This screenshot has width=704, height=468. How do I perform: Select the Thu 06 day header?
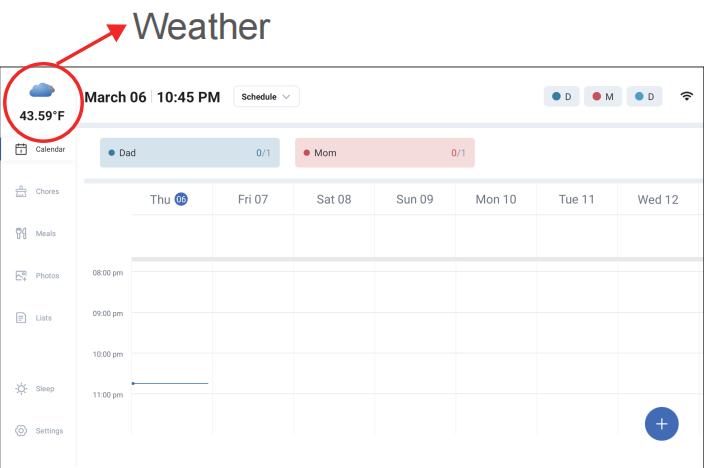pyautogui.click(x=169, y=199)
